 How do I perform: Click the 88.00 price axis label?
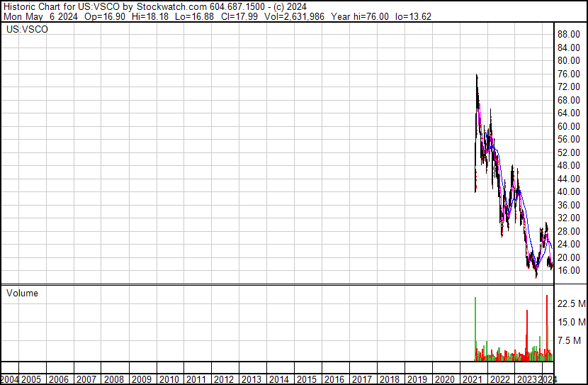coord(569,34)
